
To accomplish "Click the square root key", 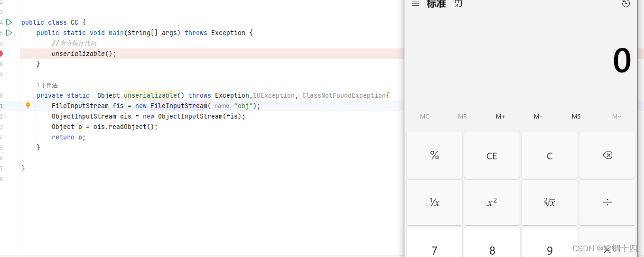I will pos(550,202).
